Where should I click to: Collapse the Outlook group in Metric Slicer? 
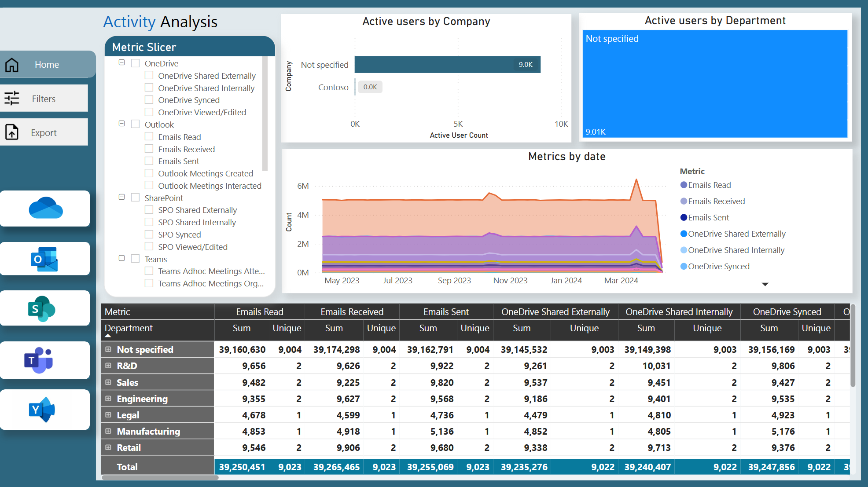[x=121, y=124]
